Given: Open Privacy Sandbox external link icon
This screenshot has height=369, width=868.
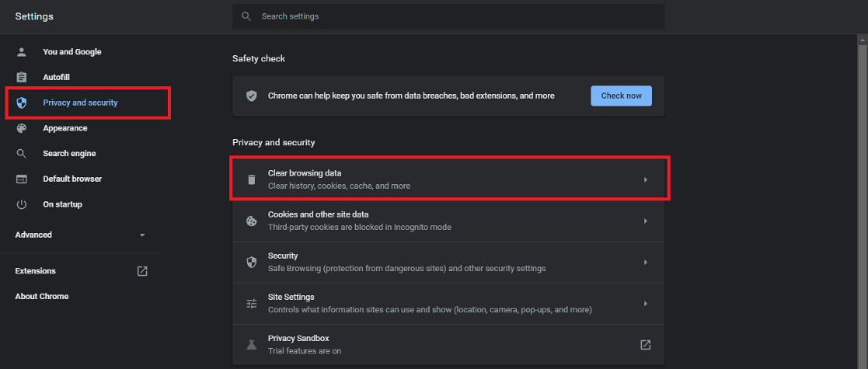Looking at the screenshot, I should point(645,345).
